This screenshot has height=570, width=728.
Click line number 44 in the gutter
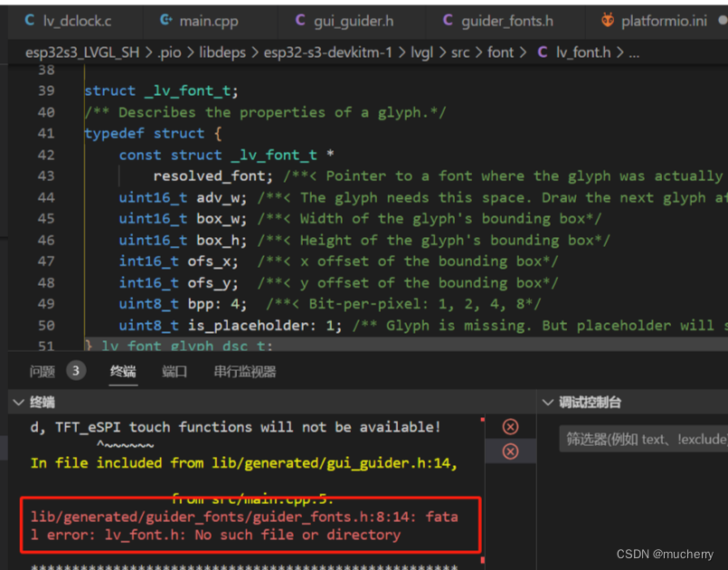coord(46,197)
